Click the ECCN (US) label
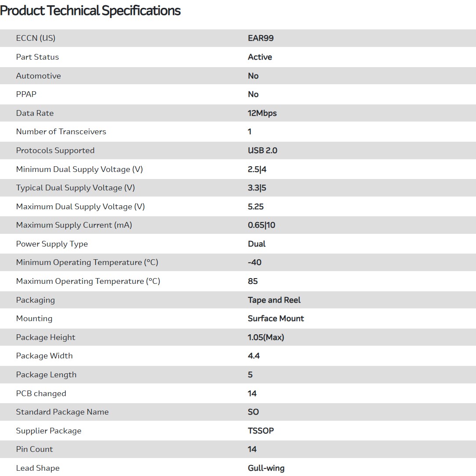The height and width of the screenshot is (476, 476). click(36, 38)
